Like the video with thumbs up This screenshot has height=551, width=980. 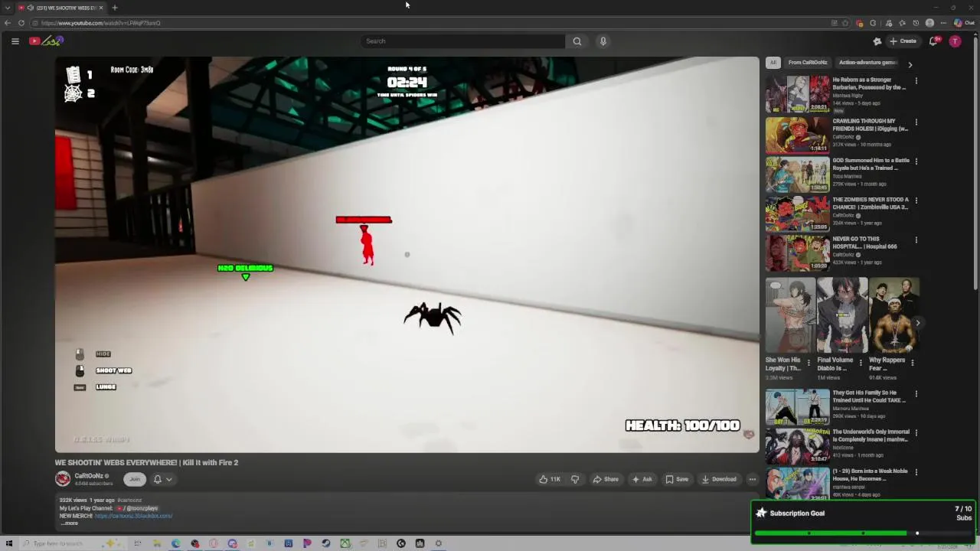click(550, 479)
